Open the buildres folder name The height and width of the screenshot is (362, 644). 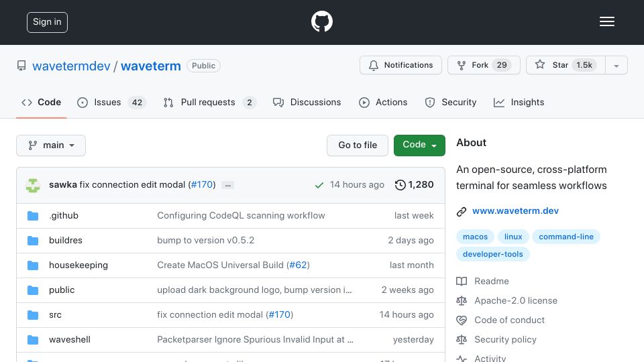click(x=66, y=241)
